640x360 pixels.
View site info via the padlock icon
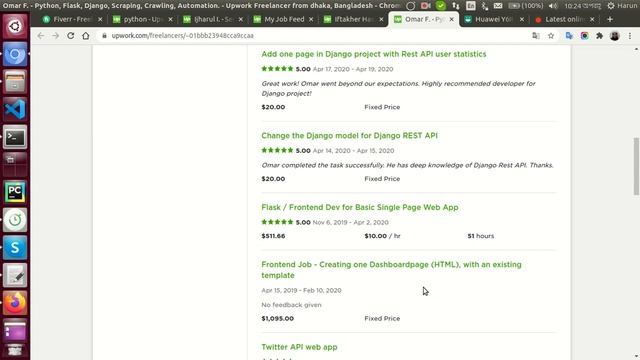(104, 36)
